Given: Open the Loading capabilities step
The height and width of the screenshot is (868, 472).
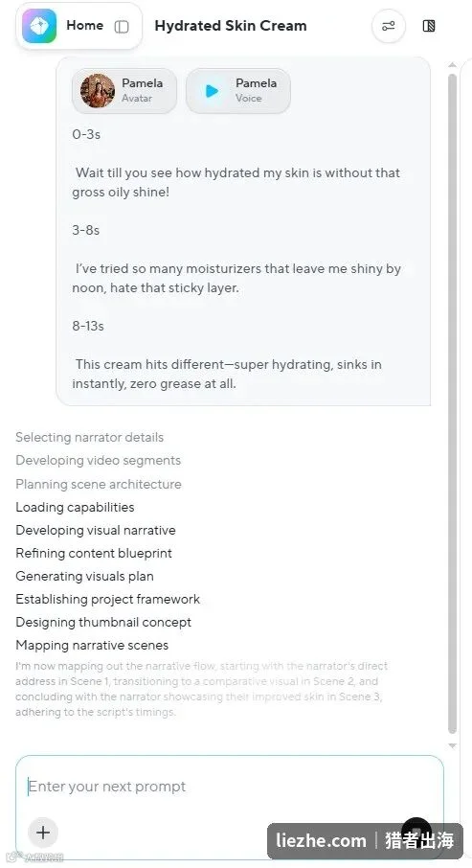Looking at the screenshot, I should click(75, 507).
